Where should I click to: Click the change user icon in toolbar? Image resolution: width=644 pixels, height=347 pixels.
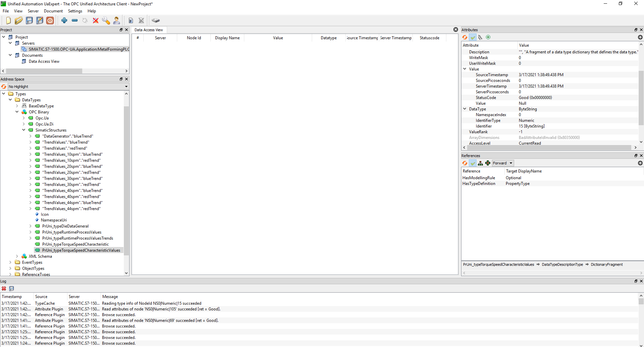point(116,20)
